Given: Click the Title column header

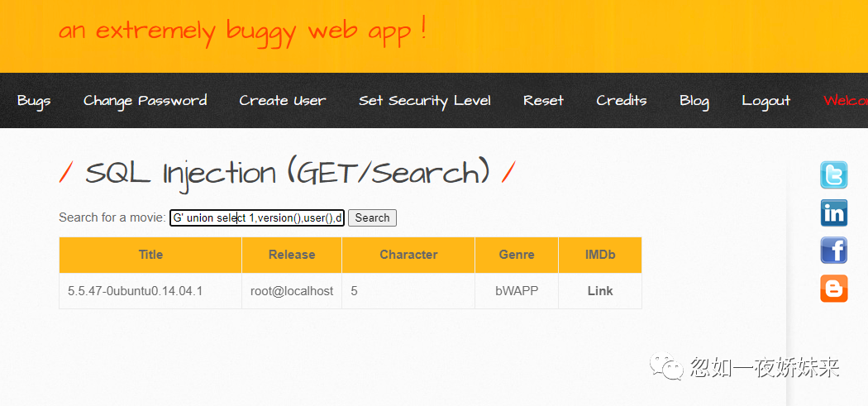Looking at the screenshot, I should [150, 255].
